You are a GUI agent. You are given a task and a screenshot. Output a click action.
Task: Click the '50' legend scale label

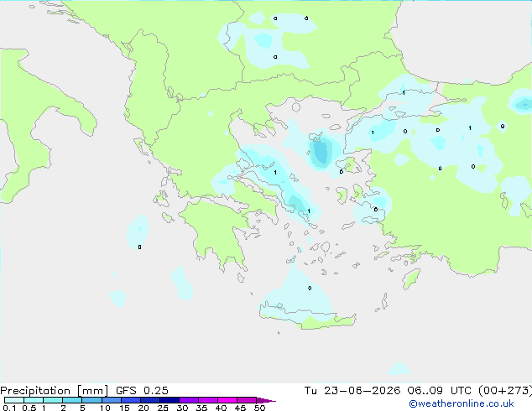pyautogui.click(x=259, y=408)
